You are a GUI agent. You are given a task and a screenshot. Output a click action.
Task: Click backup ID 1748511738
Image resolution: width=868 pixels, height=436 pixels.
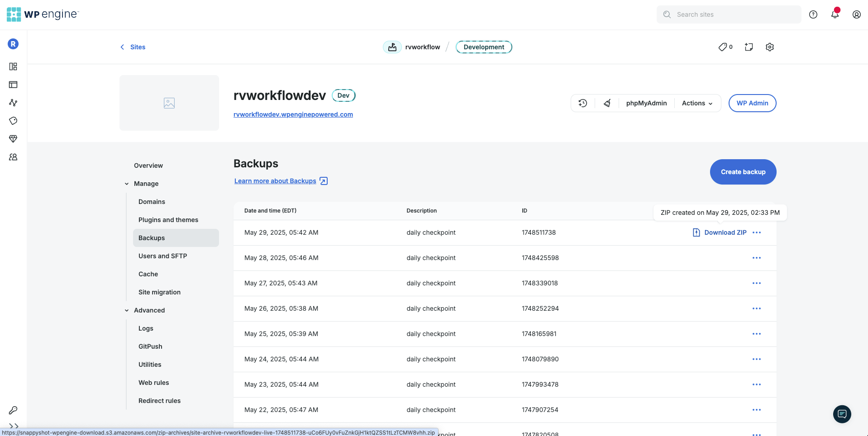pyautogui.click(x=539, y=232)
